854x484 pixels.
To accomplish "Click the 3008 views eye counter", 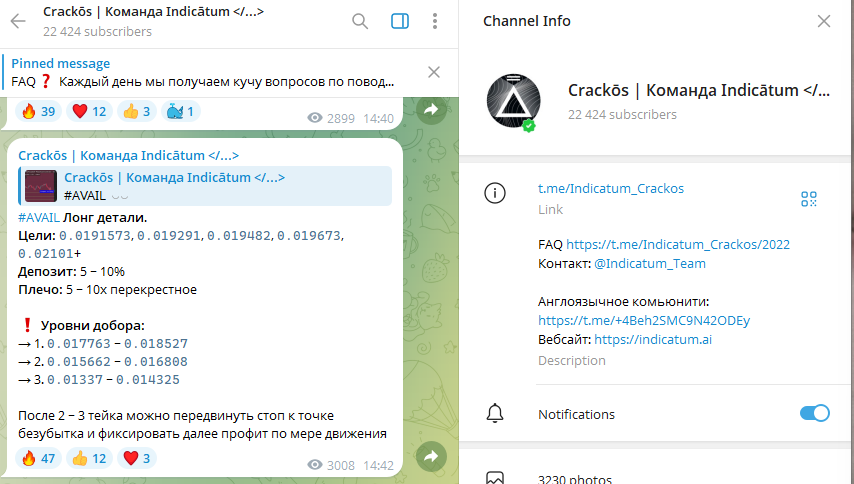I will [331, 465].
